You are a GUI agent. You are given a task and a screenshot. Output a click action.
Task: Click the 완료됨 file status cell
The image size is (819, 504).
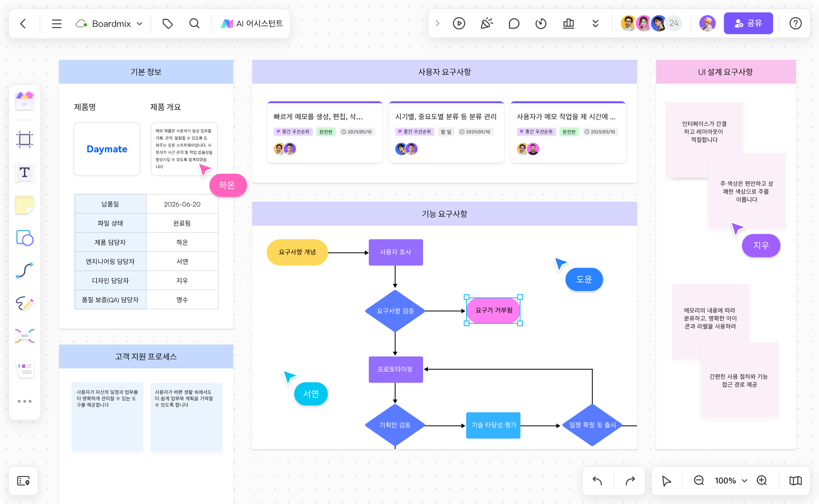click(182, 223)
